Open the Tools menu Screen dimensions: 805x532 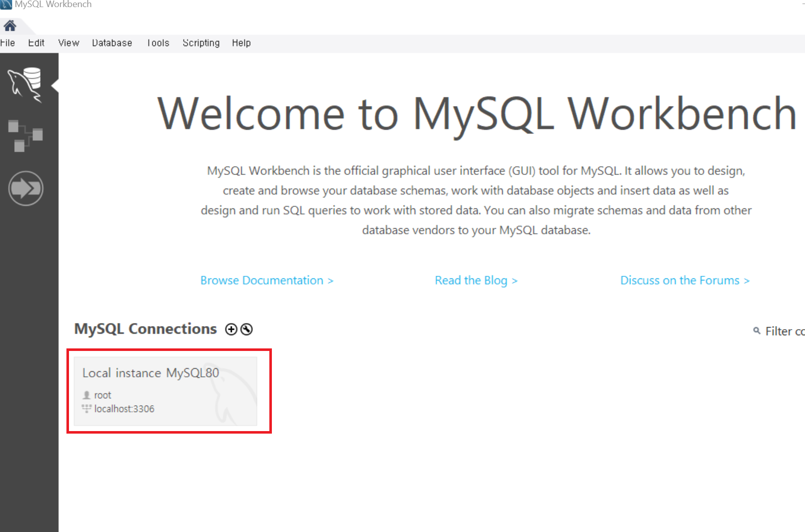pyautogui.click(x=158, y=43)
